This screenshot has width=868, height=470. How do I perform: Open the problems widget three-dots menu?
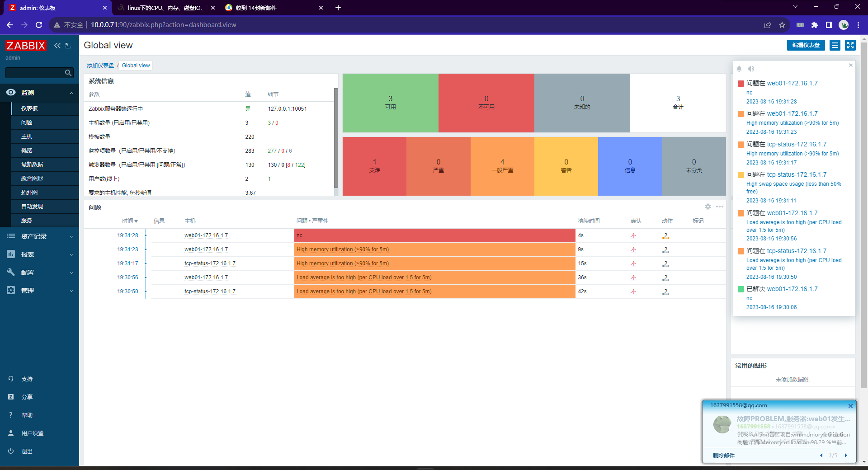pyautogui.click(x=720, y=207)
